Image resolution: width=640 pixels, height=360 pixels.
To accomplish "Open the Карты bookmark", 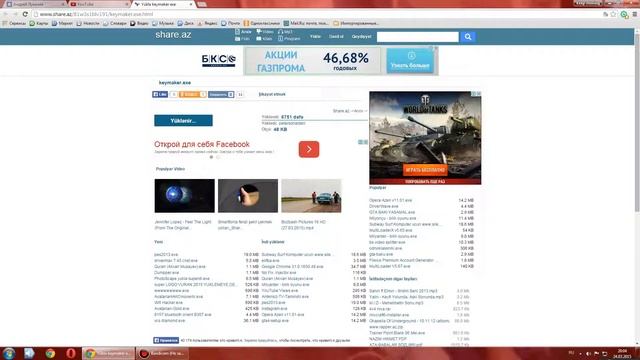I will [38, 23].
